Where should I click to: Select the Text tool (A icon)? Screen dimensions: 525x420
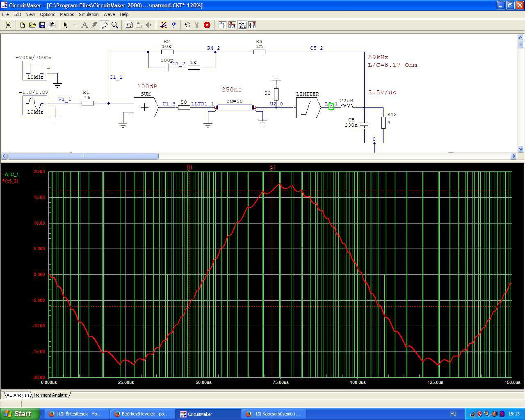(84, 25)
